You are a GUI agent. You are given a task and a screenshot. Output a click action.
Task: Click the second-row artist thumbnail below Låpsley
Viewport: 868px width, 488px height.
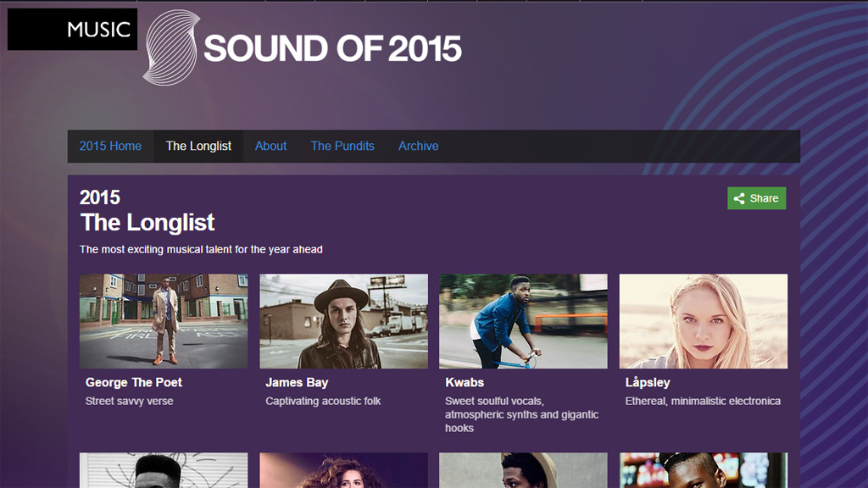click(704, 470)
